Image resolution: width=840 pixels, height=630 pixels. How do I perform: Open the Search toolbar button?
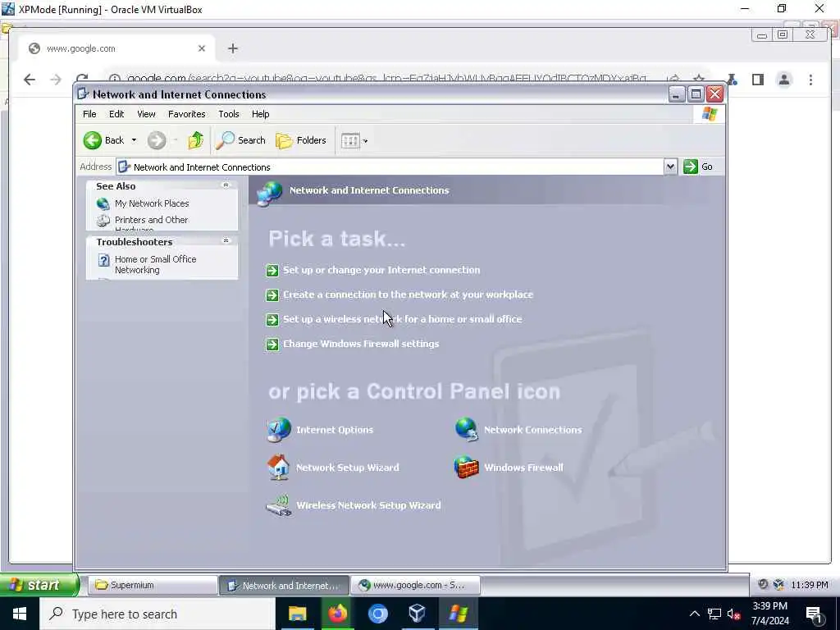click(241, 140)
